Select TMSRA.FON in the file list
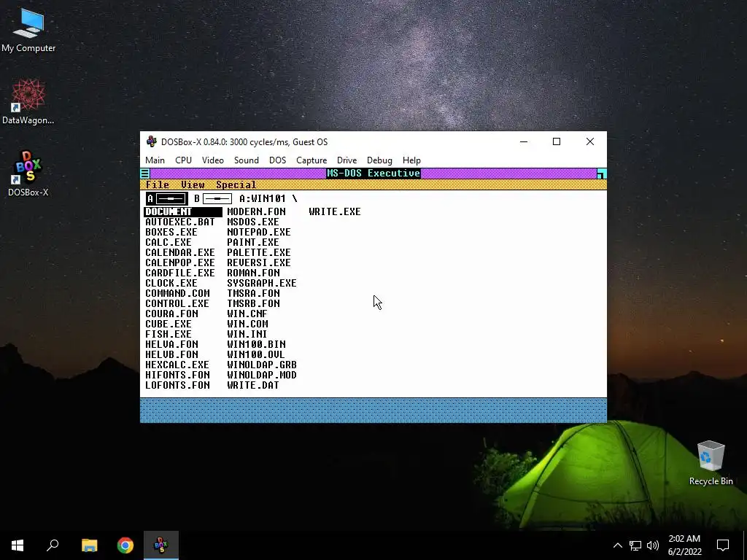Viewport: 747px width, 560px height. [x=253, y=293]
